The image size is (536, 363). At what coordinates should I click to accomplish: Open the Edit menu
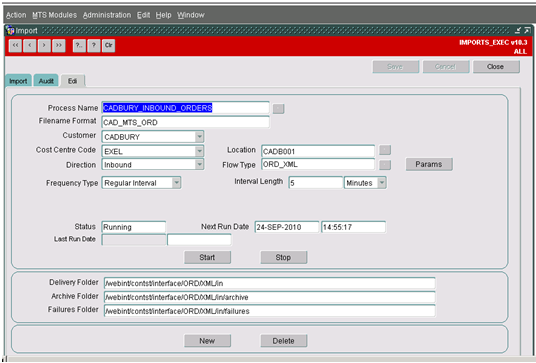coord(144,15)
